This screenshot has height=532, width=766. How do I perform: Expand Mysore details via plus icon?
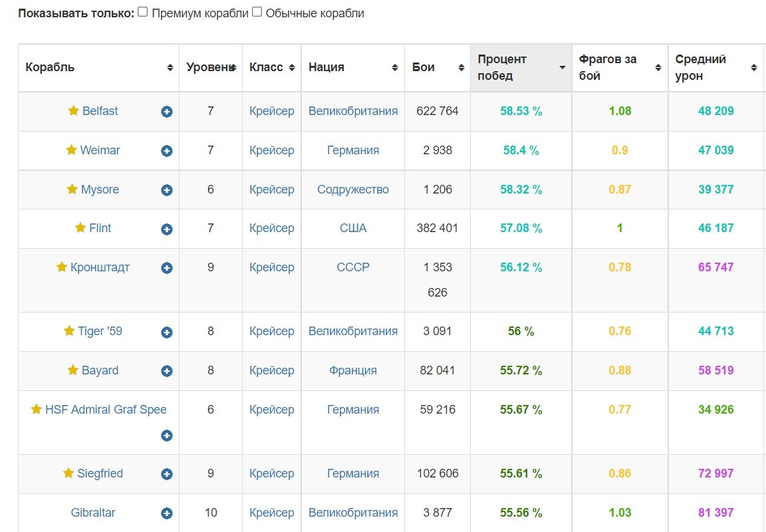167,190
